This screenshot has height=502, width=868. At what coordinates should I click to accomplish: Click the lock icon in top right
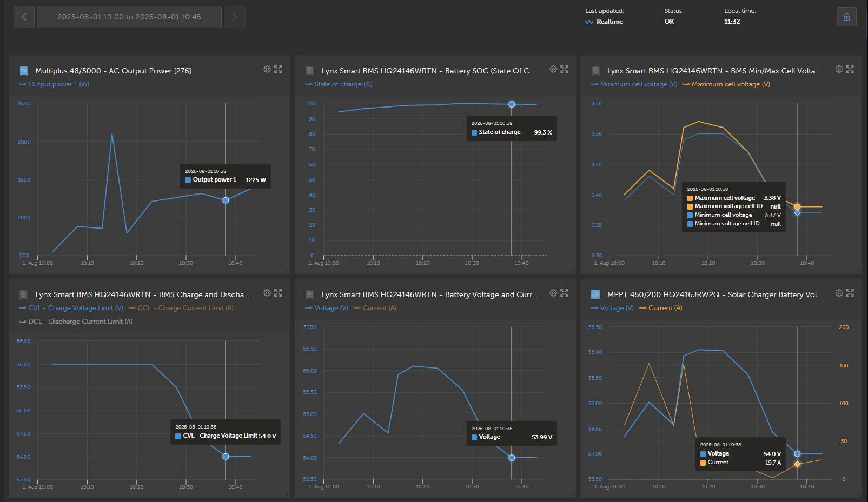tap(847, 17)
